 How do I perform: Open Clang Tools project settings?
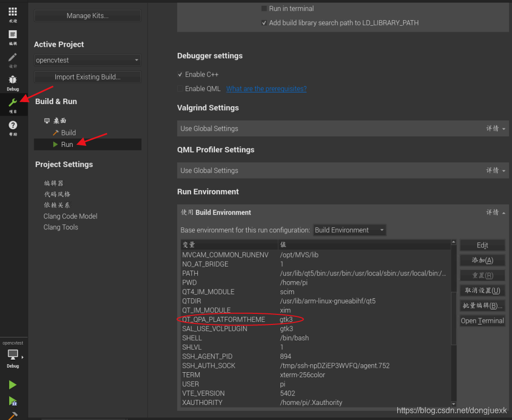tap(60, 227)
